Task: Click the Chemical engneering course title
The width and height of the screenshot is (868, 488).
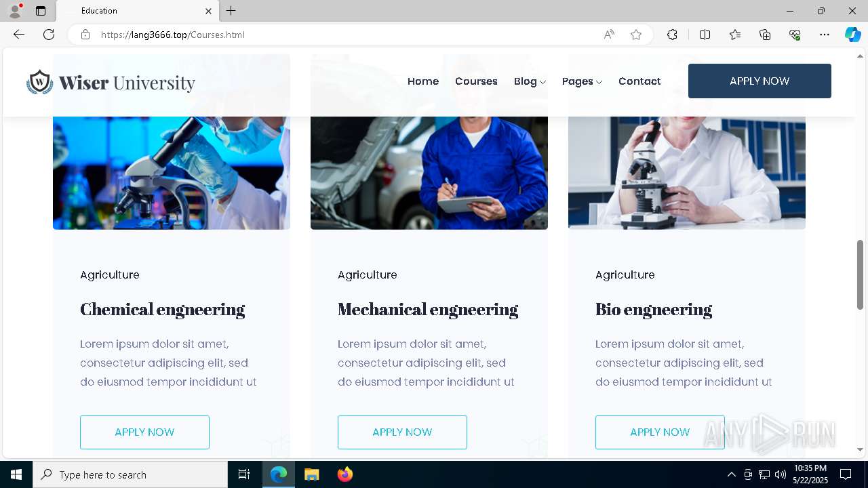Action: [x=162, y=310]
